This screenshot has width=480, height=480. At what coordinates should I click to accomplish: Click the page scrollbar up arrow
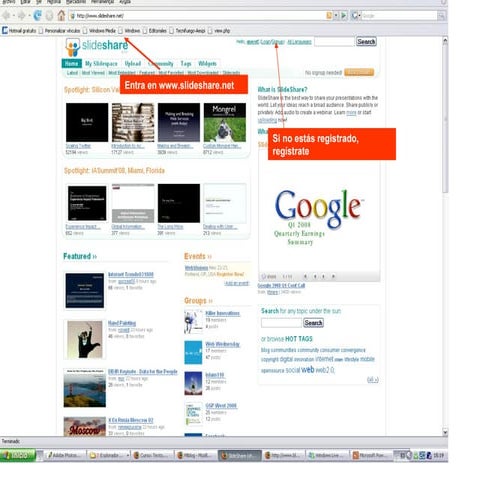(445, 41)
